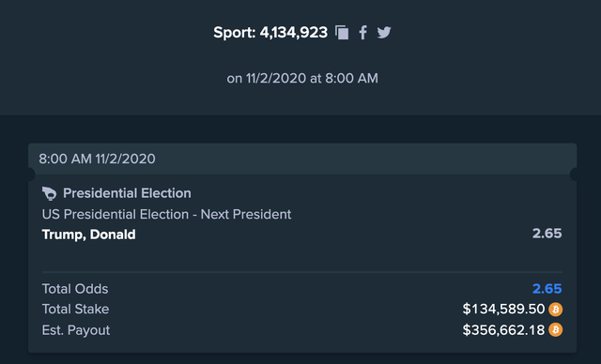The width and height of the screenshot is (601, 364).
Task: Click the Presidential Election whistle icon
Action: pyautogui.click(x=50, y=193)
